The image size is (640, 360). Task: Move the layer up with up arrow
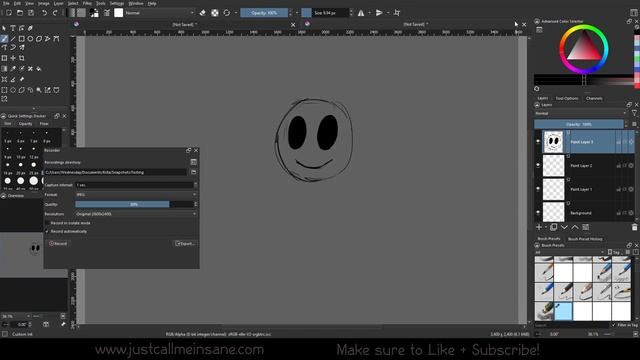(x=575, y=227)
